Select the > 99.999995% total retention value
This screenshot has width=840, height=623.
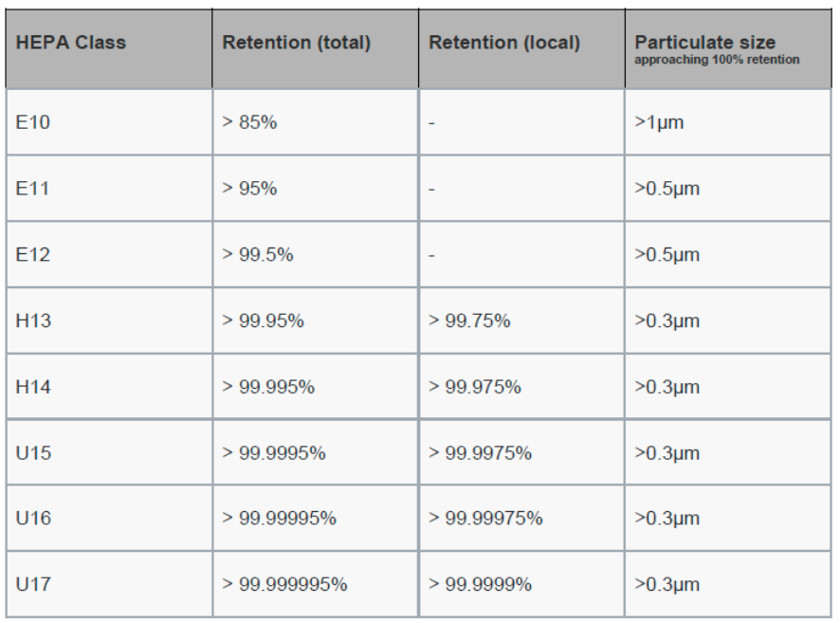click(x=284, y=585)
